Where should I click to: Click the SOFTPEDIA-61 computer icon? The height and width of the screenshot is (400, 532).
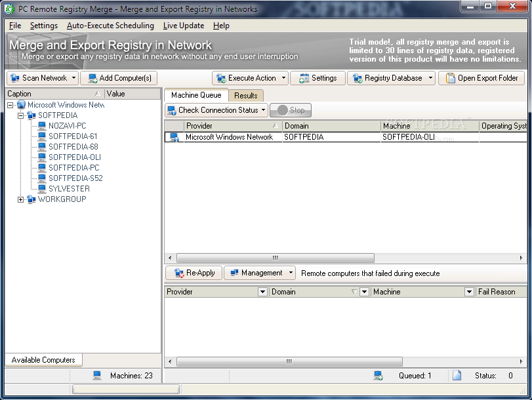pyautogui.click(x=42, y=136)
